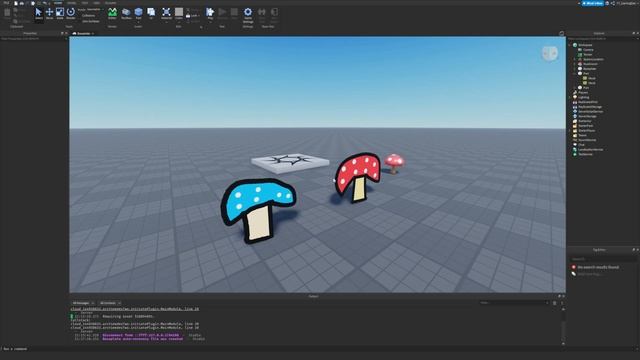Viewport: 640px width, 360px height.
Task: Select the Baseplate document tab
Action: tap(83, 33)
